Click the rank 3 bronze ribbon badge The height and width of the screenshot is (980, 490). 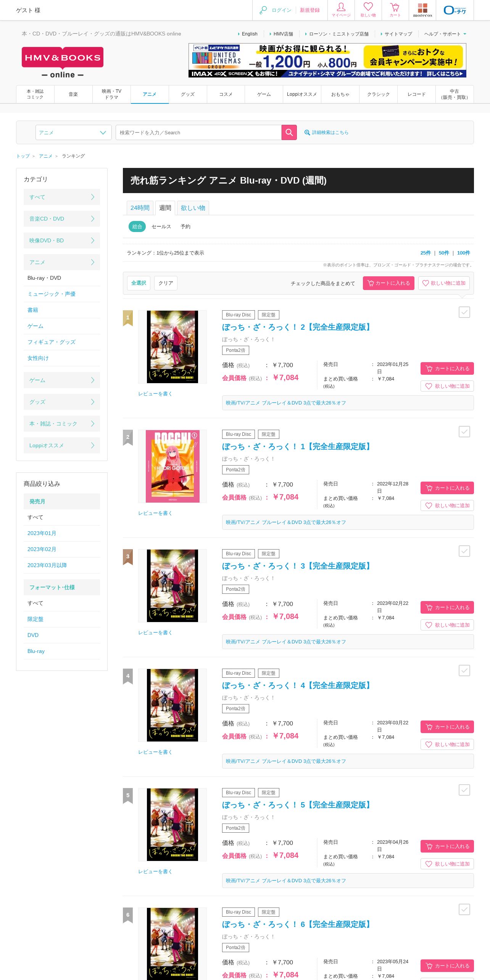tap(128, 557)
